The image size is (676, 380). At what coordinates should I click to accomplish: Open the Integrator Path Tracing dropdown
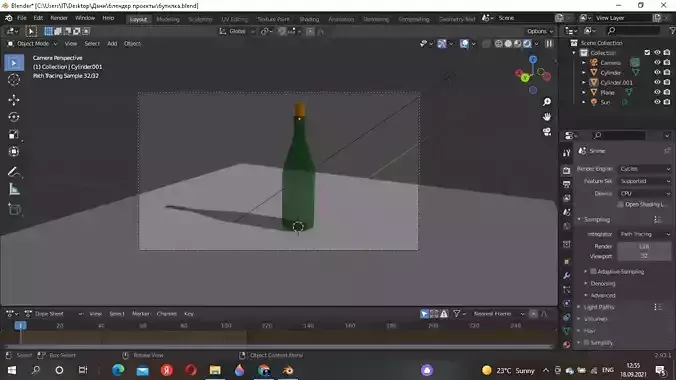pos(645,234)
